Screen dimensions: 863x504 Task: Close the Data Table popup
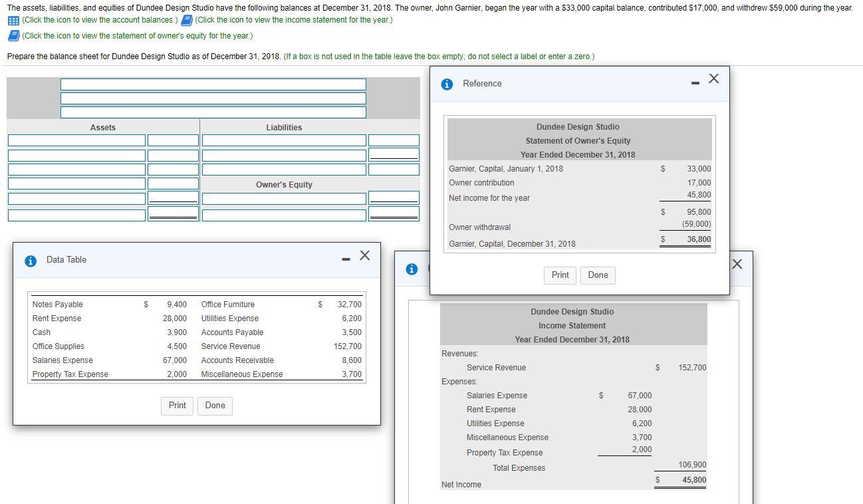(364, 255)
